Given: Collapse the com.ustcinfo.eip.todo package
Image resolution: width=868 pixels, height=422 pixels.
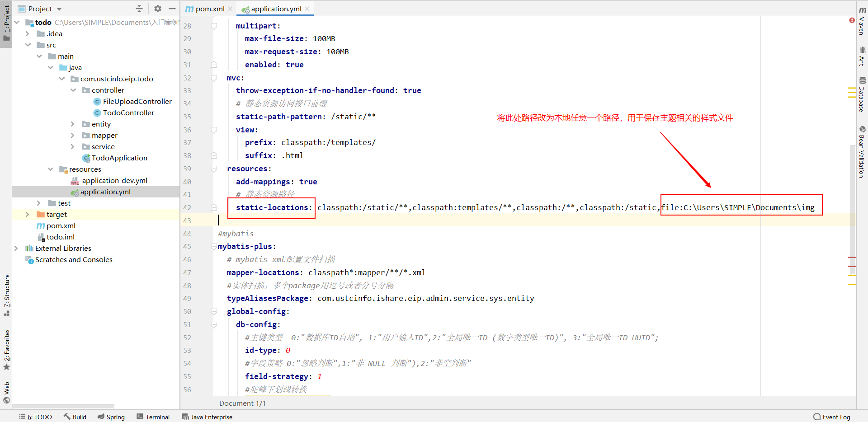Looking at the screenshot, I should [62, 79].
